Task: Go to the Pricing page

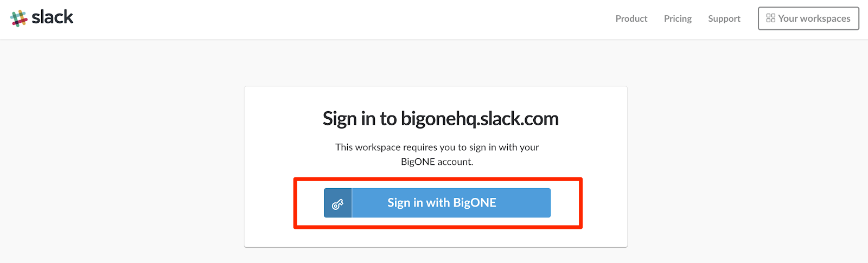Action: click(x=678, y=18)
